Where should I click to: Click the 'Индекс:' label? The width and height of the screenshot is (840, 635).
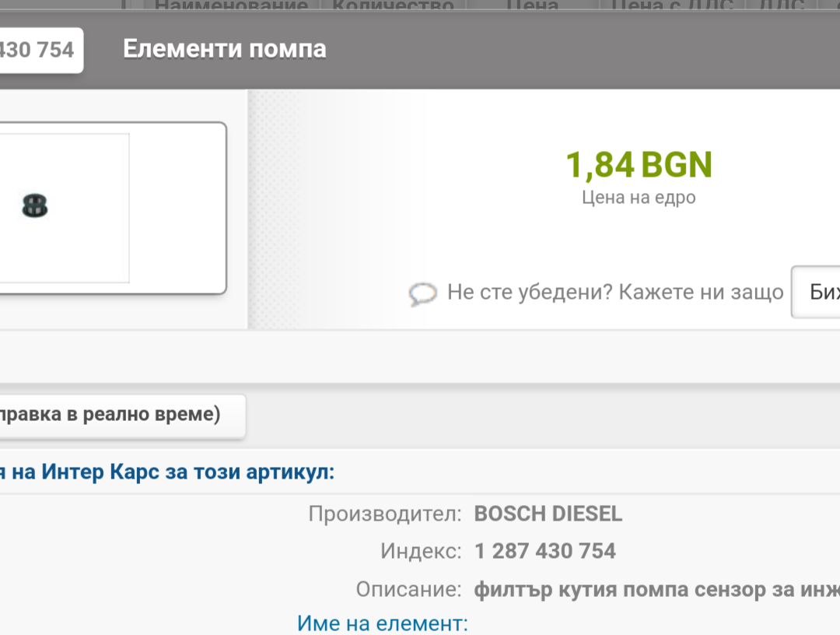coord(421,551)
